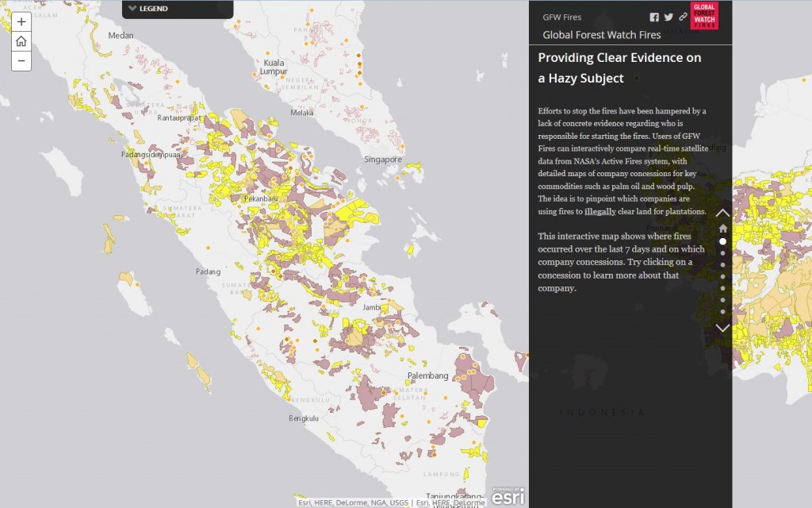812x508 pixels.
Task: Advance to next story section arrow
Action: pyautogui.click(x=722, y=328)
